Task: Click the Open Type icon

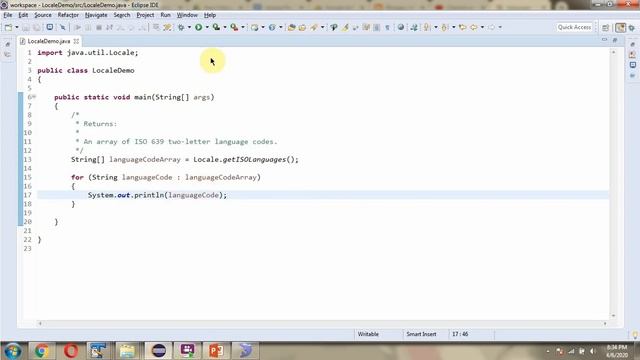Action: (x=291, y=27)
